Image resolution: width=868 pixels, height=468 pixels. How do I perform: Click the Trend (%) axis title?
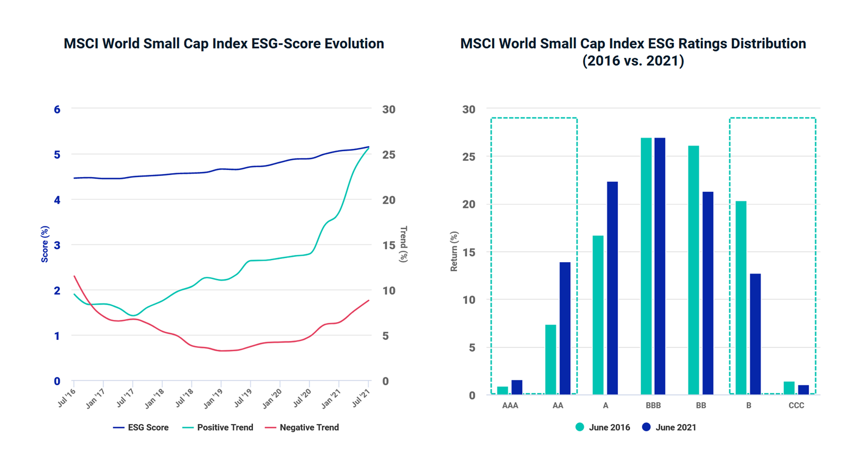tap(403, 244)
